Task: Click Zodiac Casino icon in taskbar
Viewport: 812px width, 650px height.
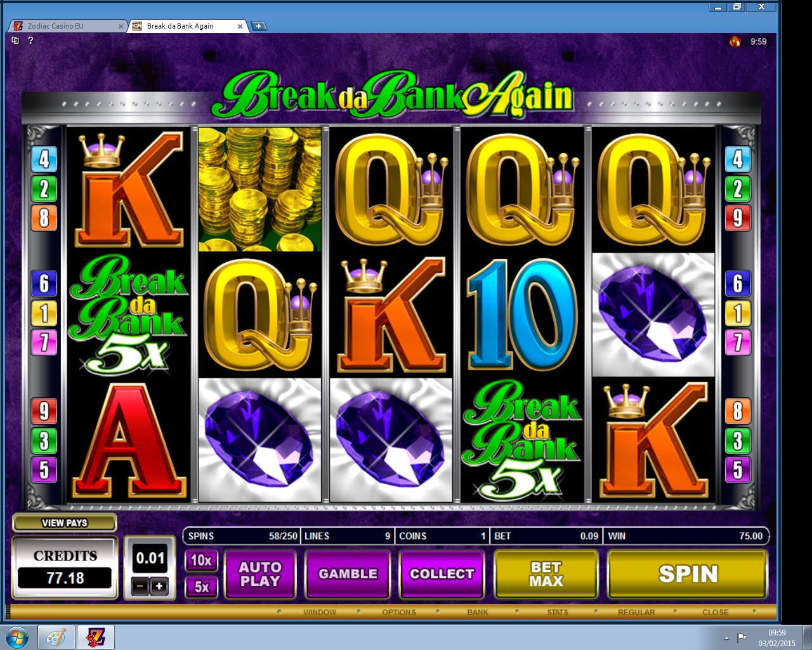Action: pyautogui.click(x=96, y=637)
